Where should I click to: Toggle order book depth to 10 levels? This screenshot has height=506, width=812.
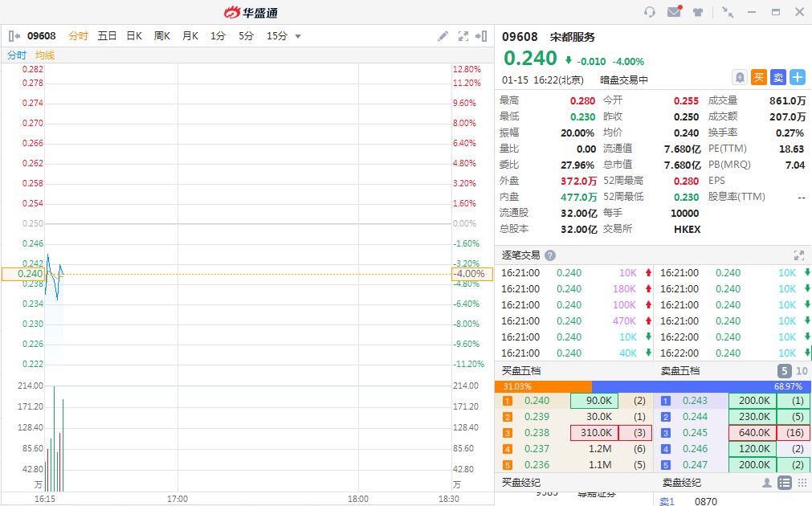(801, 371)
